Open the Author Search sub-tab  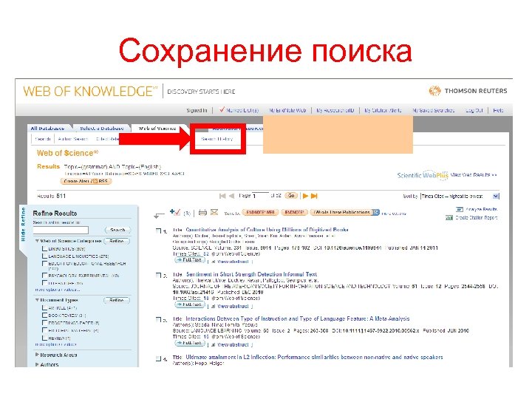pyautogui.click(x=72, y=139)
